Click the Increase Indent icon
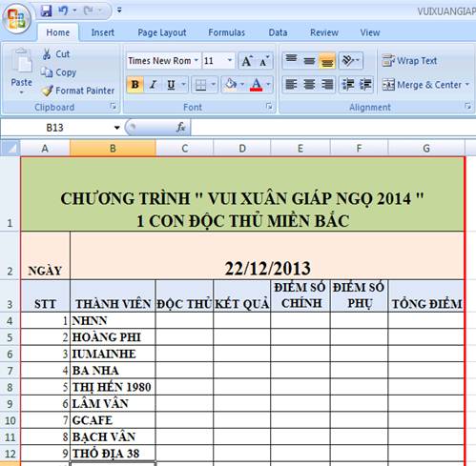476x466 pixels. [365, 85]
